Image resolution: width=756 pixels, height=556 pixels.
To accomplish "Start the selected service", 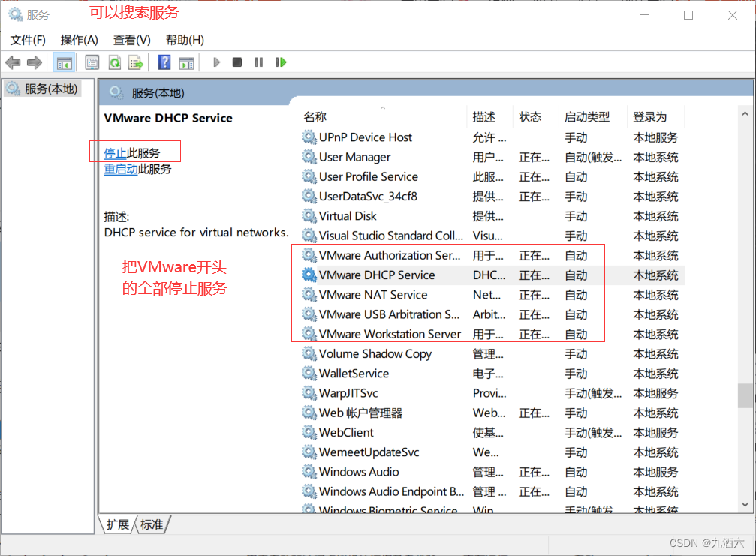I will [216, 62].
